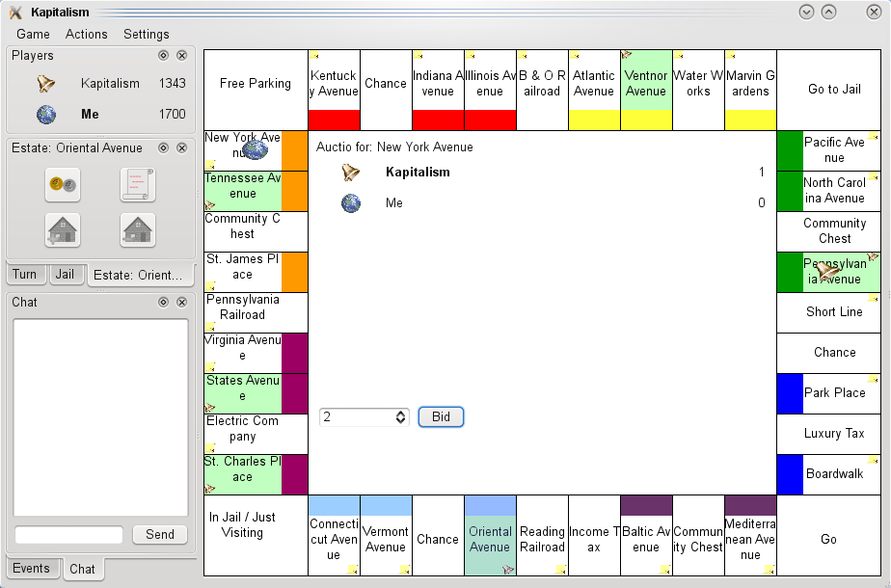Click the owner bell marker on Ventnor Avenue
The image size is (891, 588).
pos(626,55)
